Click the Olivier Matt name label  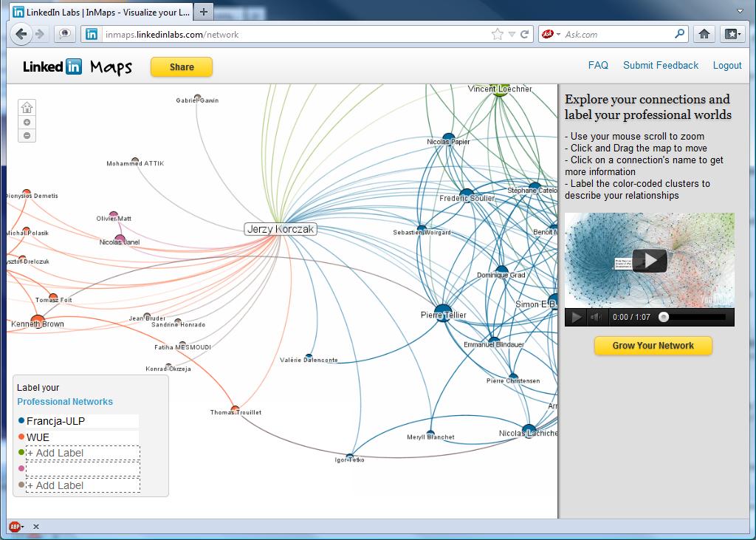114,218
